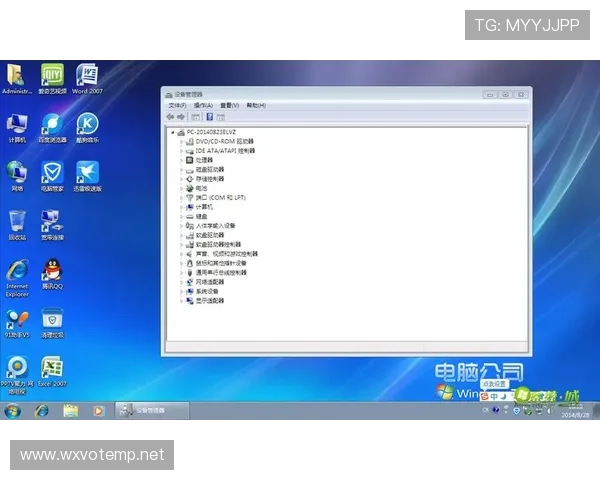Open the Excel 2007 desktop shortcut
The image size is (600, 480).
(52, 368)
